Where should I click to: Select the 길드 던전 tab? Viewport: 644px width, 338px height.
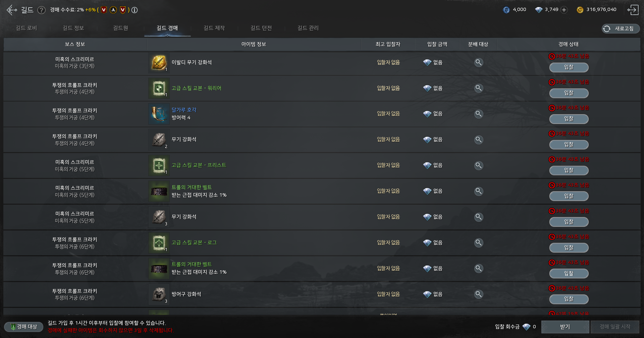261,28
